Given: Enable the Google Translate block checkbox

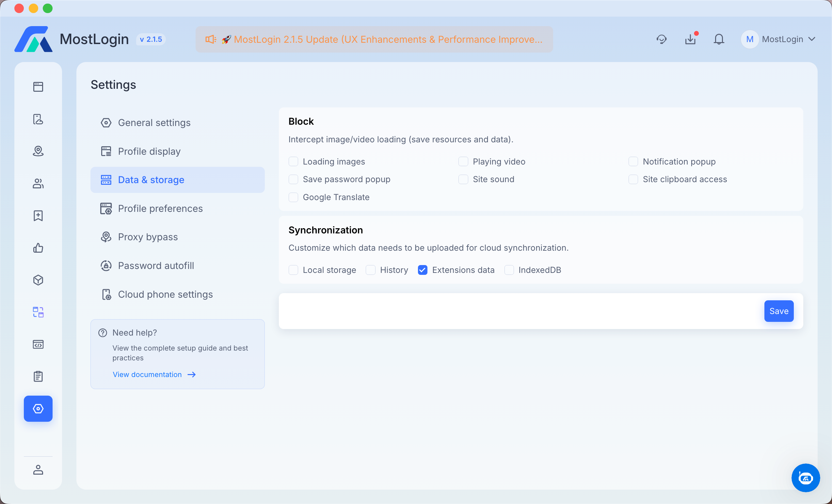Looking at the screenshot, I should pos(294,197).
